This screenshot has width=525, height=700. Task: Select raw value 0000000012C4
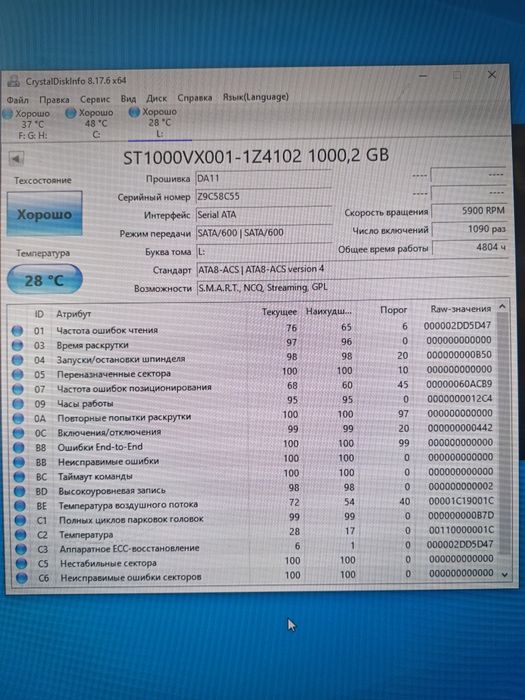click(x=459, y=398)
